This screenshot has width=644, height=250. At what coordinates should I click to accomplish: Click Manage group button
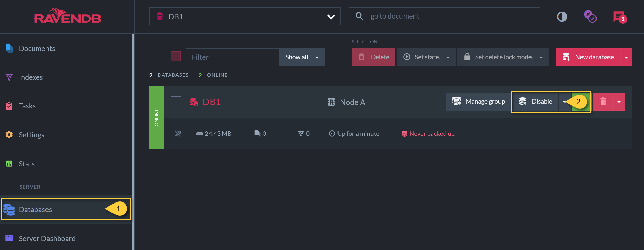click(478, 101)
